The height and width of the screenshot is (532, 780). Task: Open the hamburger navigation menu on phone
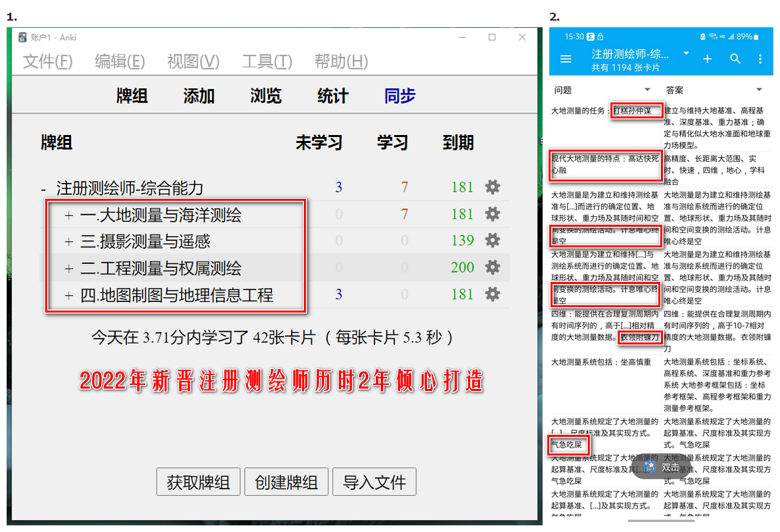pyautogui.click(x=566, y=59)
